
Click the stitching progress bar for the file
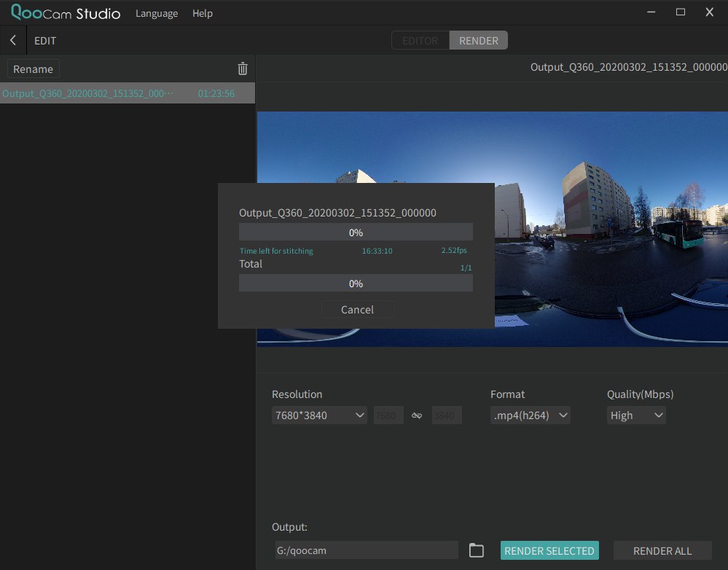click(356, 233)
